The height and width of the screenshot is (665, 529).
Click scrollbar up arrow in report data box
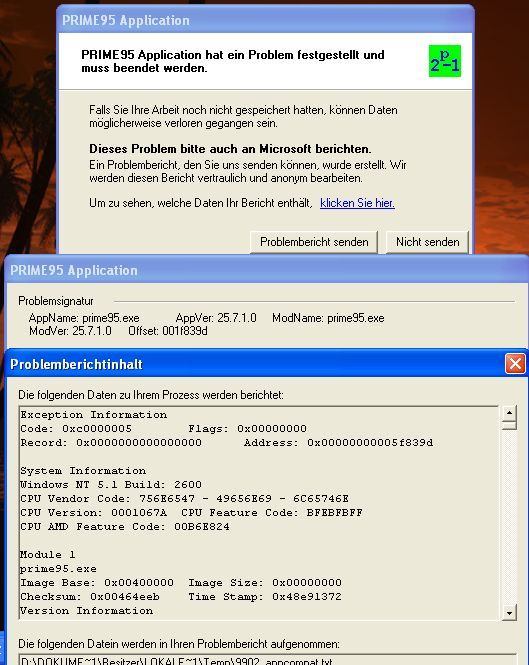click(509, 413)
